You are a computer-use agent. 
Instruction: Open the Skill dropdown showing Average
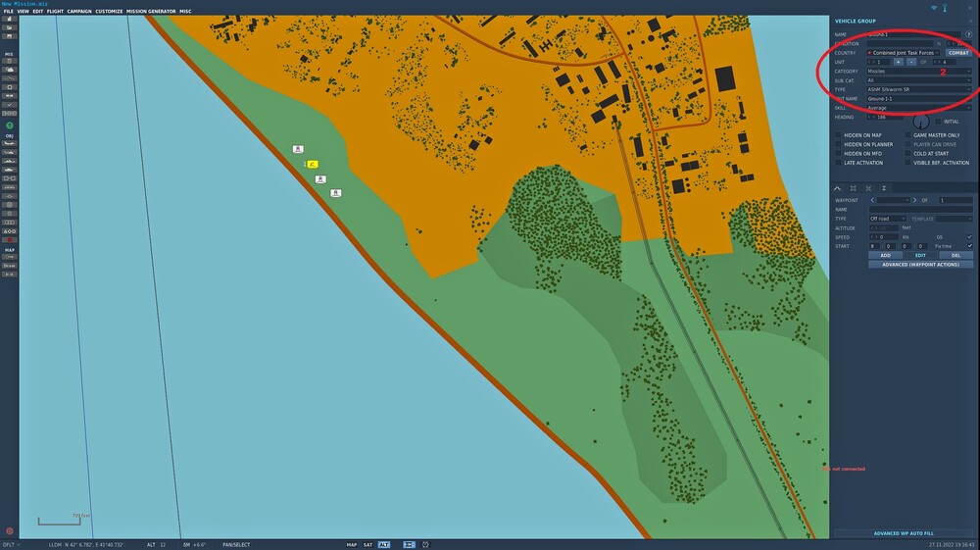point(919,108)
